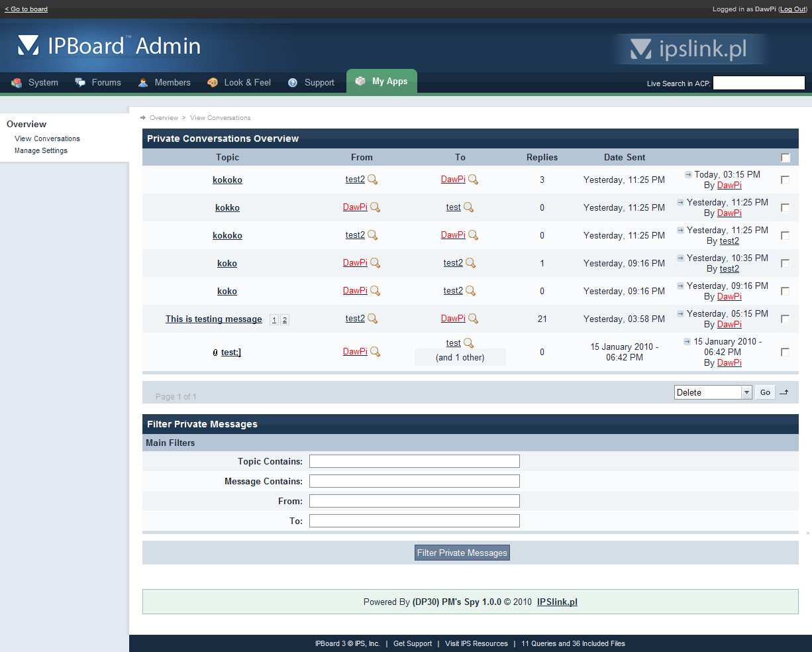Viewport: 812px width, 652px height.
Task: Toggle the select-all checkbox in table header
Action: [786, 158]
